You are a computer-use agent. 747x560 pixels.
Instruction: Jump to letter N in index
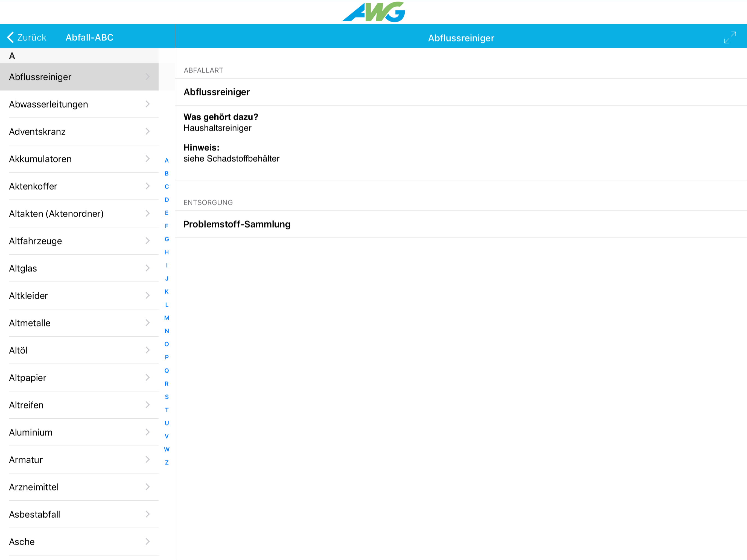click(x=167, y=331)
